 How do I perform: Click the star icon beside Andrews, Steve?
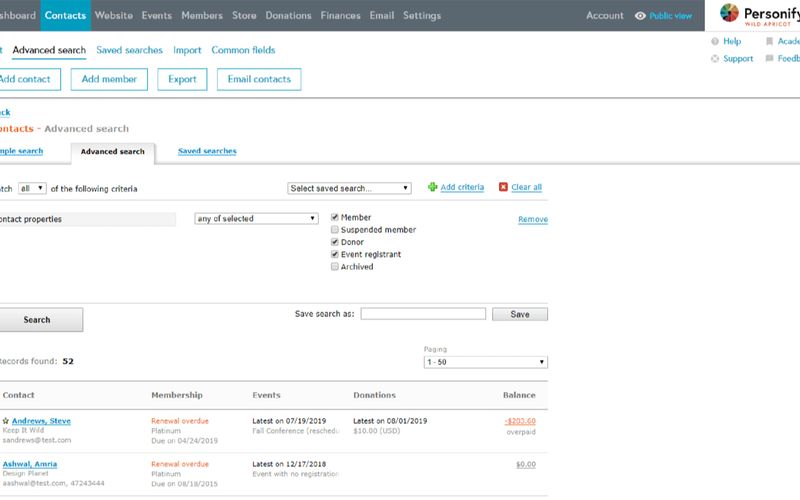coord(6,421)
